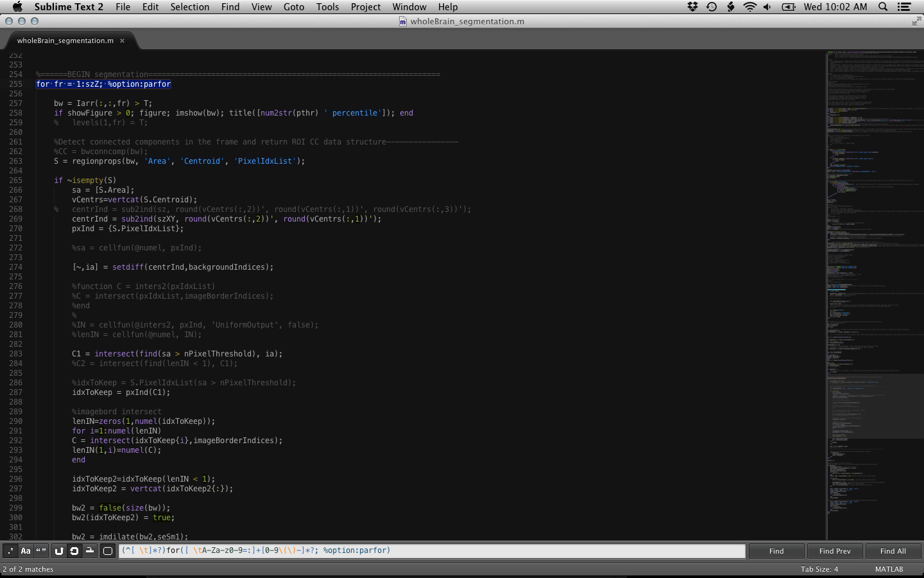Viewport: 924px width, 578px height.
Task: Click the Find button
Action: click(776, 551)
